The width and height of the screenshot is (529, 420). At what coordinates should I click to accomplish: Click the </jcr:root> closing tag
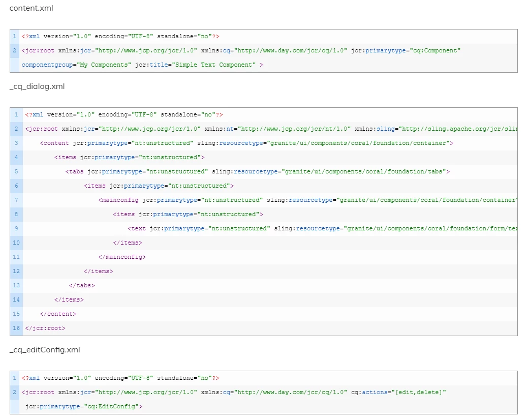point(45,328)
